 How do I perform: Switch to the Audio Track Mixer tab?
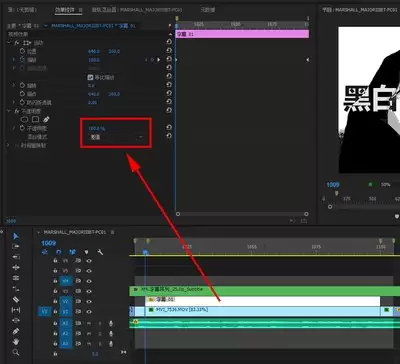(x=137, y=10)
